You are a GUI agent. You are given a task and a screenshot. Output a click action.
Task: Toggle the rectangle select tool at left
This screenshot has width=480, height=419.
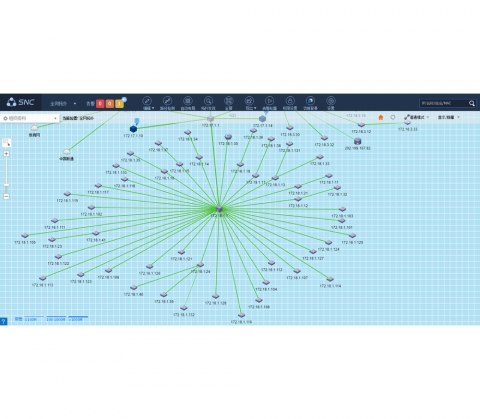6,142
